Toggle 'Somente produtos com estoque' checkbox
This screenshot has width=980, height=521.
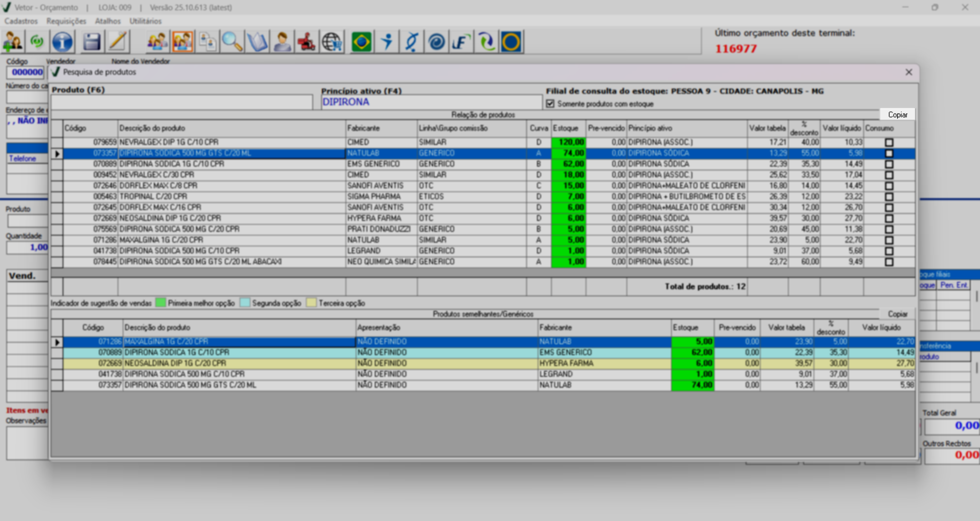550,104
